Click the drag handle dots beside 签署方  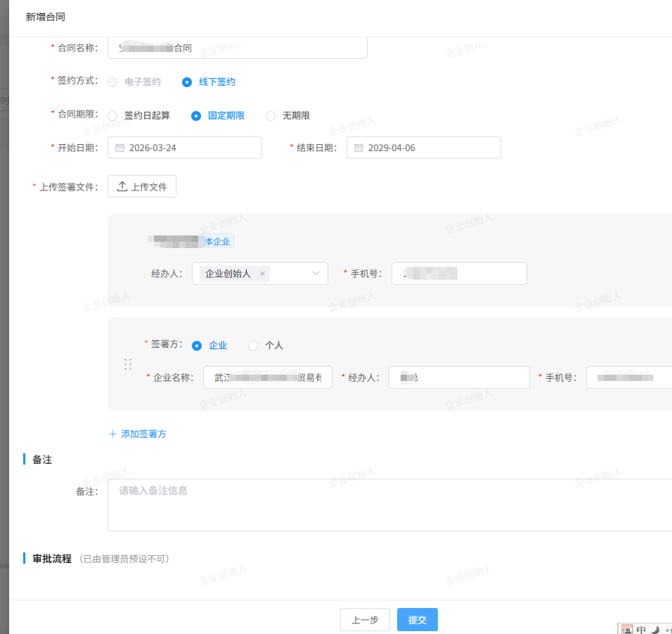(128, 364)
